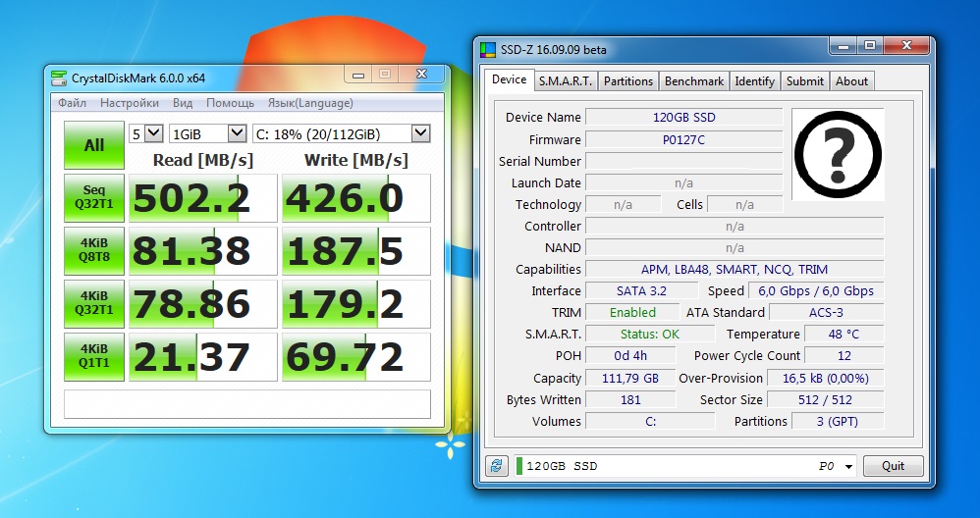Close the SSD-Z window
Image resolution: width=980 pixels, height=518 pixels.
[x=906, y=45]
